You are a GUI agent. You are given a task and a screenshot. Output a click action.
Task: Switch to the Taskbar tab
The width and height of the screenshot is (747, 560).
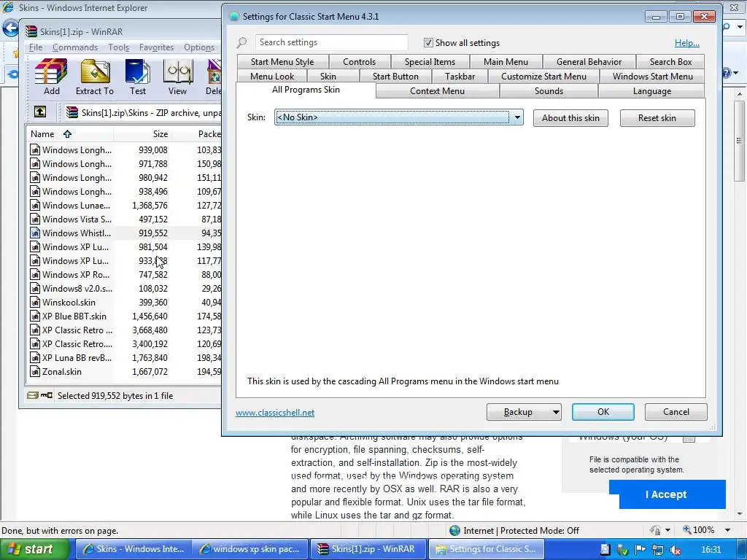pos(460,76)
